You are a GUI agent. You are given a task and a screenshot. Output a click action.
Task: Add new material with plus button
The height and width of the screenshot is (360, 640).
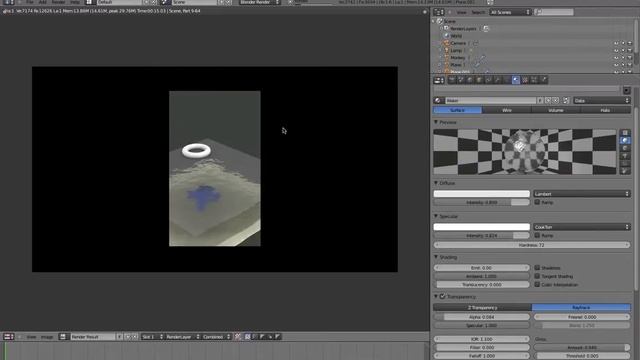(x=548, y=100)
